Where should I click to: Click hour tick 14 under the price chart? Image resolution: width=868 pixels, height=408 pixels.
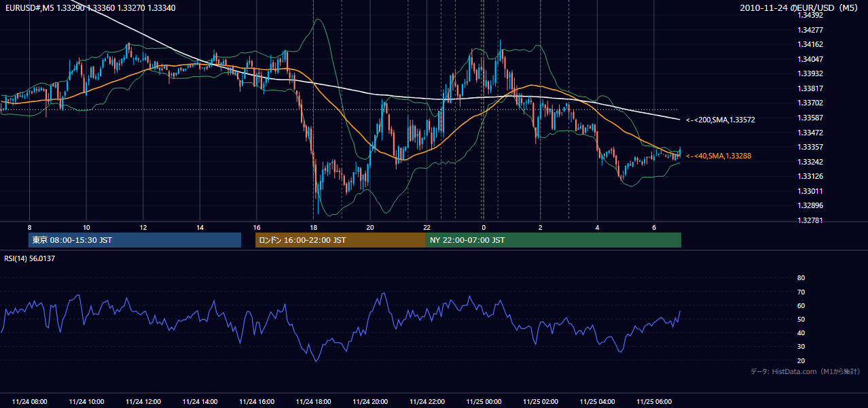pyautogui.click(x=200, y=227)
